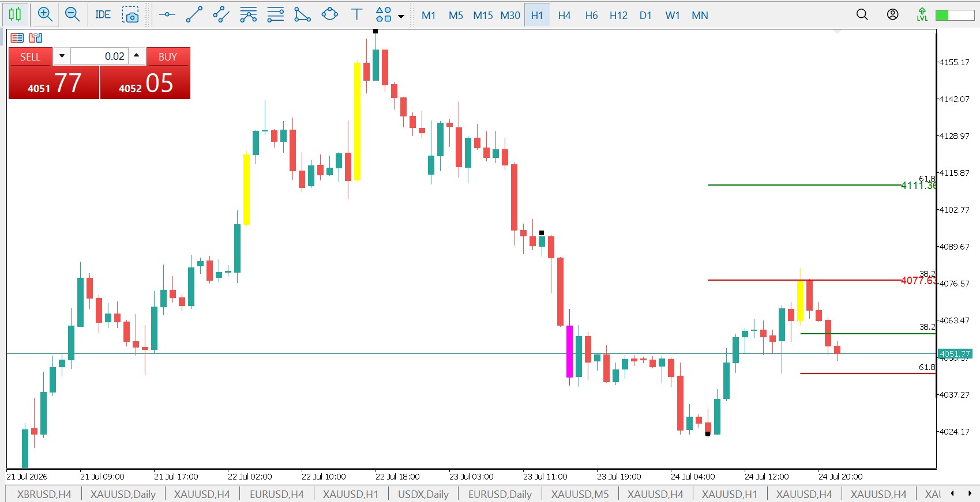Viewport: 980px width, 502px height.
Task: Select the trend line tool
Action: [x=194, y=15]
